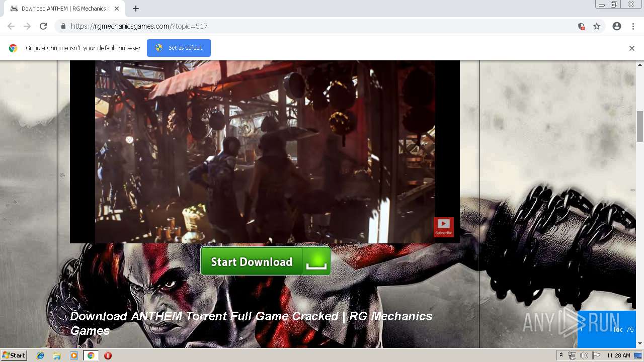Launch Internet Explorer from the taskbar
The height and width of the screenshot is (362, 644).
click(40, 355)
